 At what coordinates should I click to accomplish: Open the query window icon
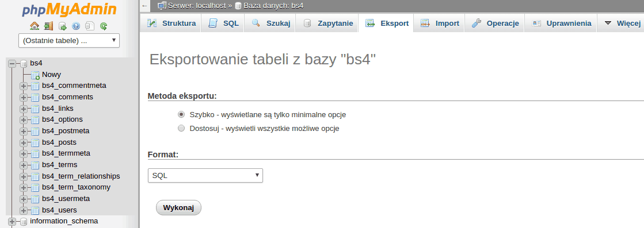(62, 26)
